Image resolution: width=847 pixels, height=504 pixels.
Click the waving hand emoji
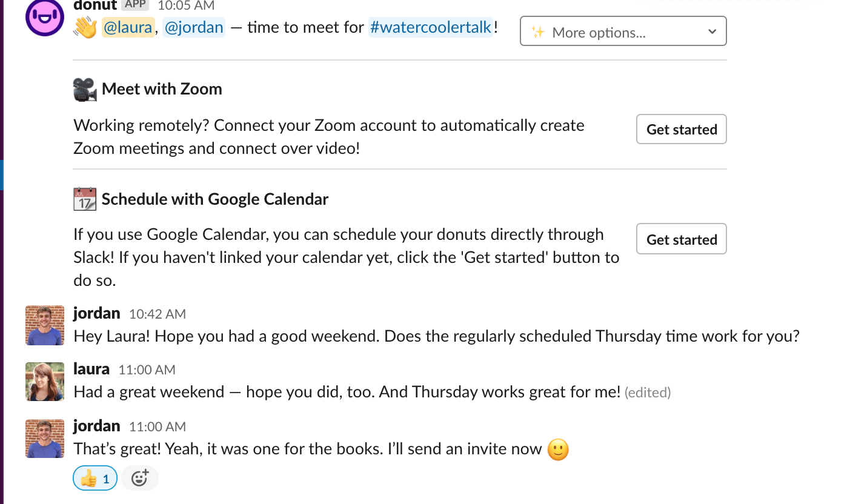point(85,28)
